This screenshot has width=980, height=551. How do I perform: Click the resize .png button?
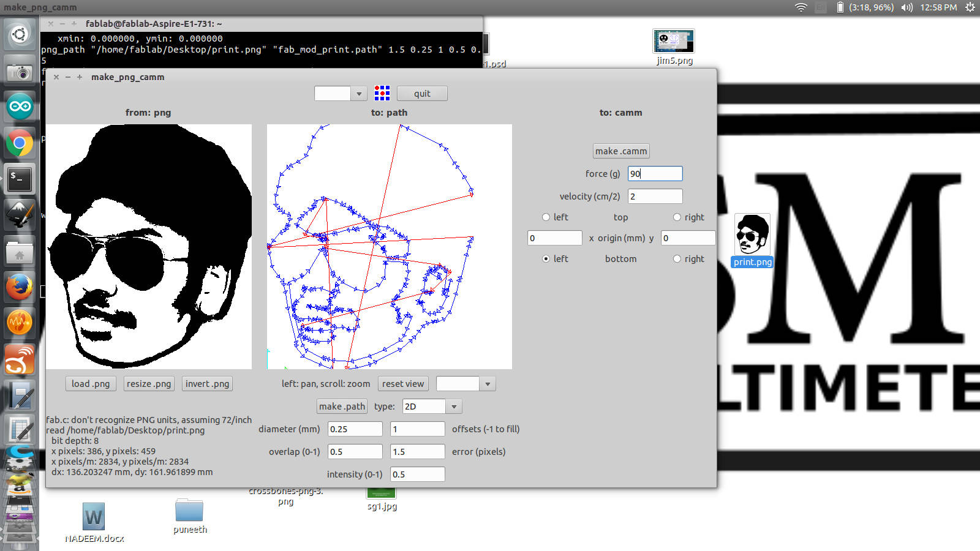tap(149, 384)
